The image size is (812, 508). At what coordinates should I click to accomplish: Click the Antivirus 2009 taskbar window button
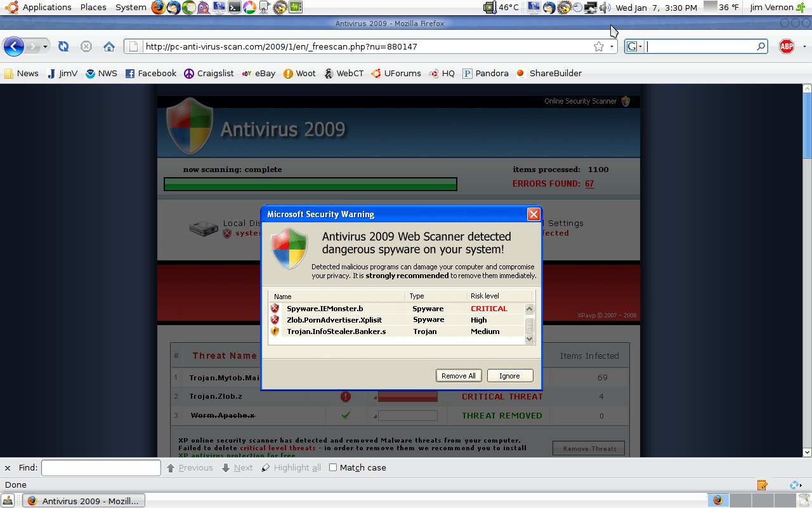84,500
